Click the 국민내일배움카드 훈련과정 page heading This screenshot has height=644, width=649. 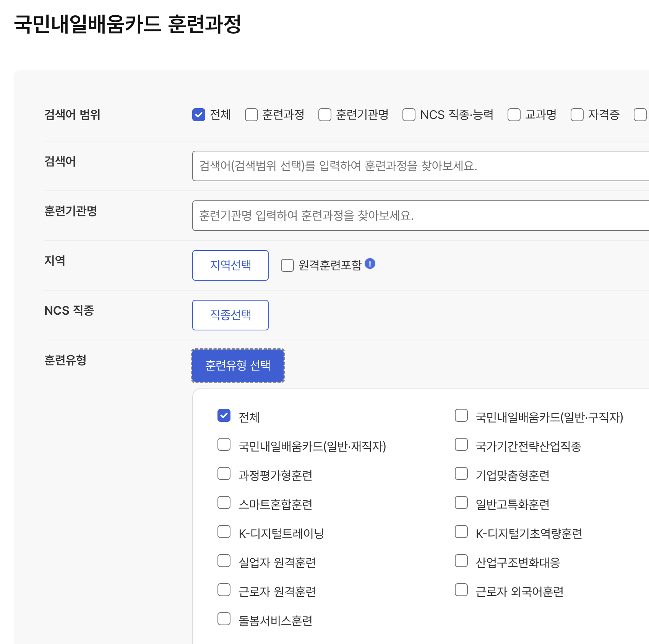[128, 24]
